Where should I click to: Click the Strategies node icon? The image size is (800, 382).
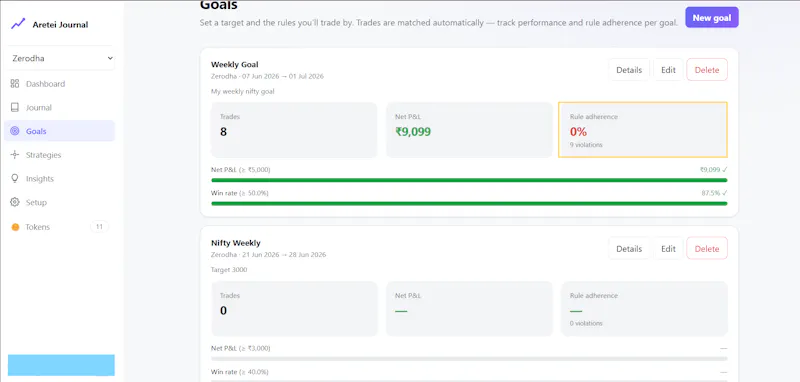(15, 155)
